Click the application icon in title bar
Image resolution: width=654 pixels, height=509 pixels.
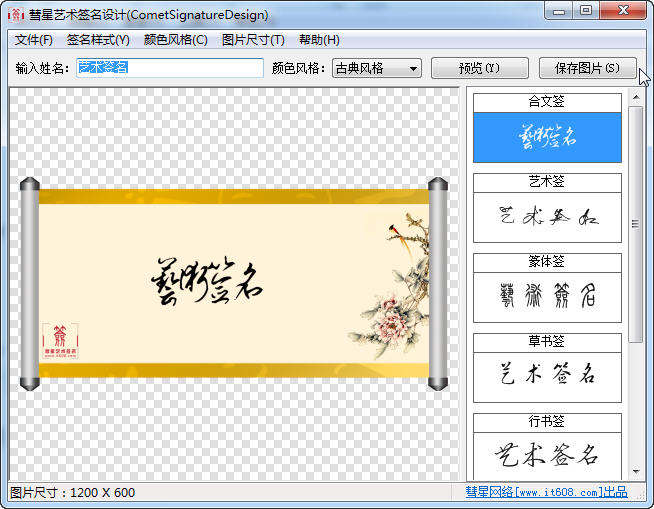[x=16, y=15]
